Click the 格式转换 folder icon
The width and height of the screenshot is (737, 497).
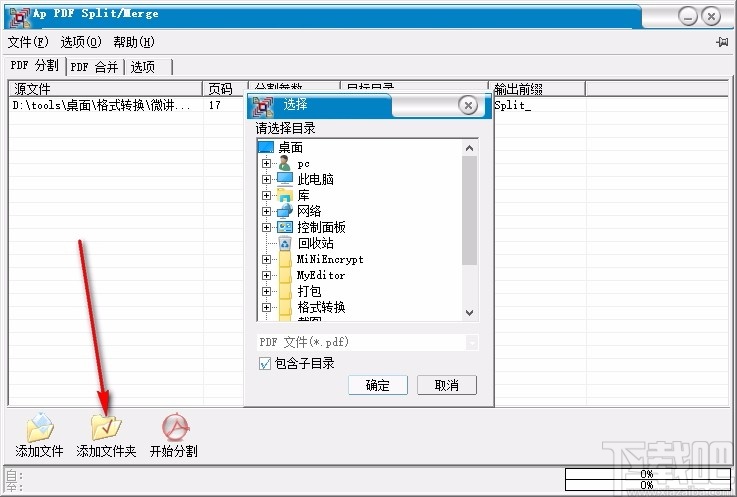[285, 307]
